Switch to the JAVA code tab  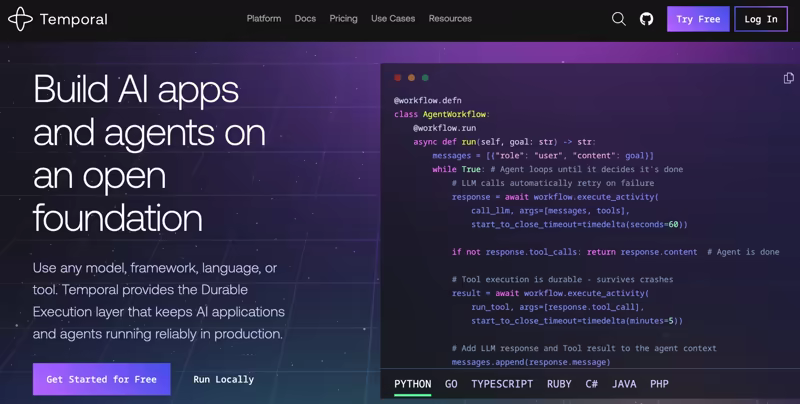[x=624, y=384]
